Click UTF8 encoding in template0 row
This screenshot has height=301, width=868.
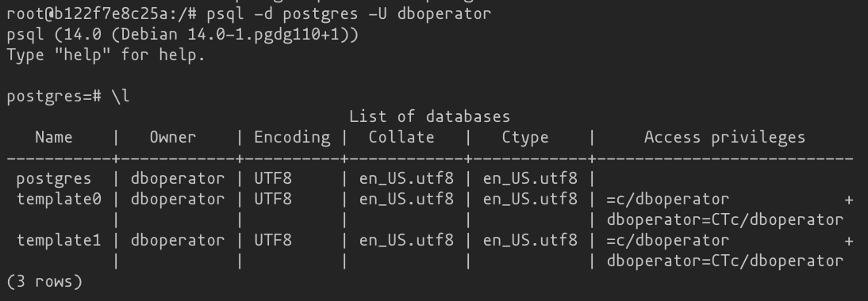[x=273, y=199]
